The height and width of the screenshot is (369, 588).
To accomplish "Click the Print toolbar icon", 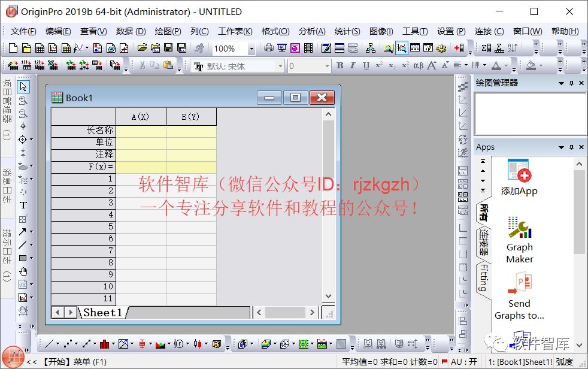I will 268,48.
